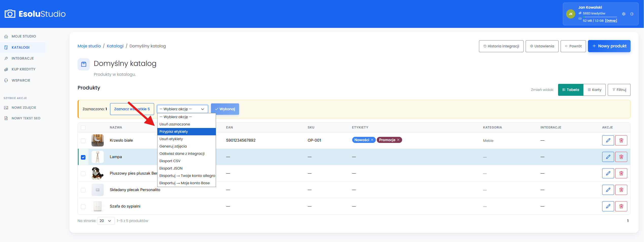This screenshot has width=644, height=242.
Task: Click Zaznacz wszystkie 5 button
Action: pyautogui.click(x=132, y=109)
